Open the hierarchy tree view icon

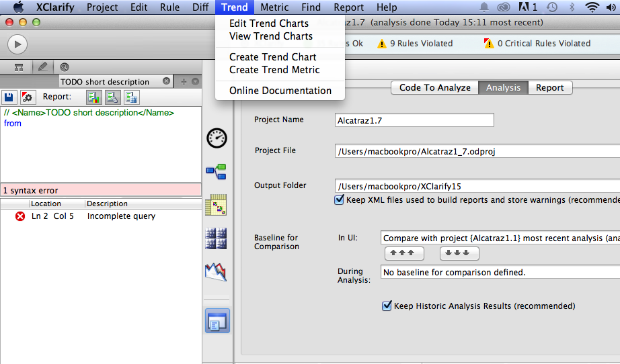(19, 67)
